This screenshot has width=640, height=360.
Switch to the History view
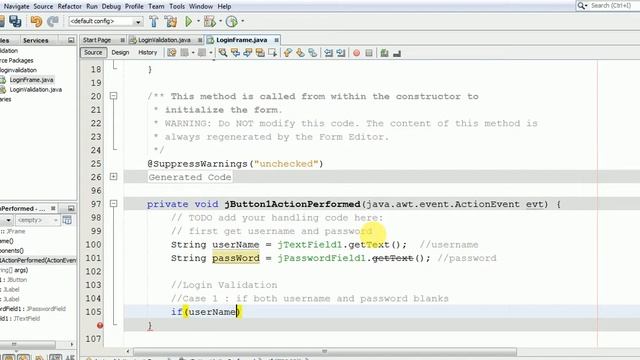(x=148, y=53)
